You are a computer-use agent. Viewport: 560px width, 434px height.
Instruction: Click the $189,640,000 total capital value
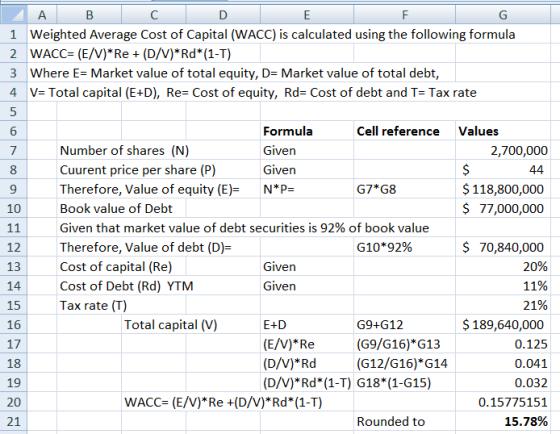pyautogui.click(x=503, y=325)
